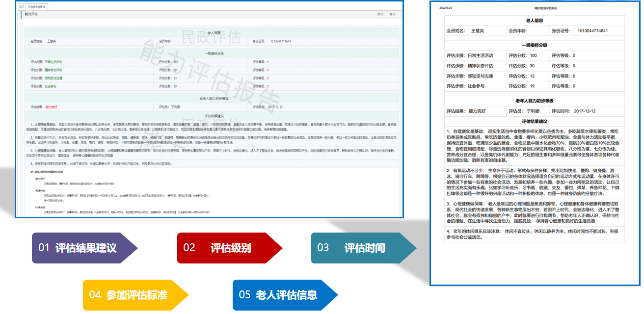Open the green 感知觉与沟通 step link
Screen dimensions: 644x314
pos(54,78)
